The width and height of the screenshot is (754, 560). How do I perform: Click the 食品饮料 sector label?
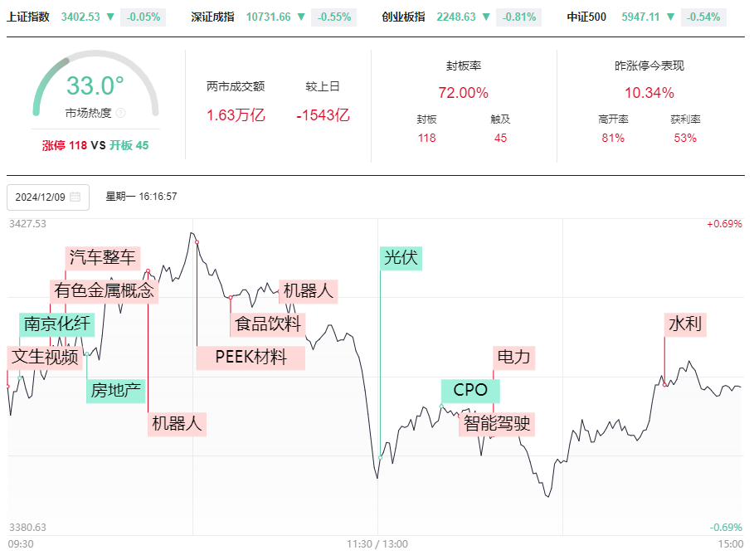coord(268,324)
